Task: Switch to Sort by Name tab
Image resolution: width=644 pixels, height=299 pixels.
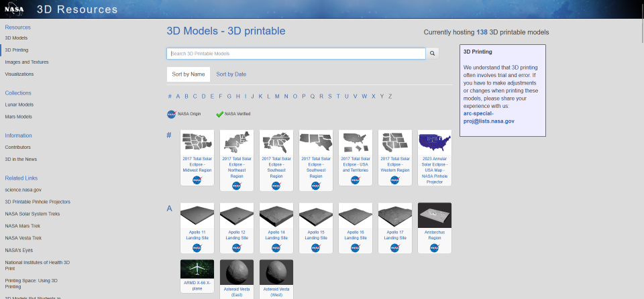Action: click(x=188, y=74)
